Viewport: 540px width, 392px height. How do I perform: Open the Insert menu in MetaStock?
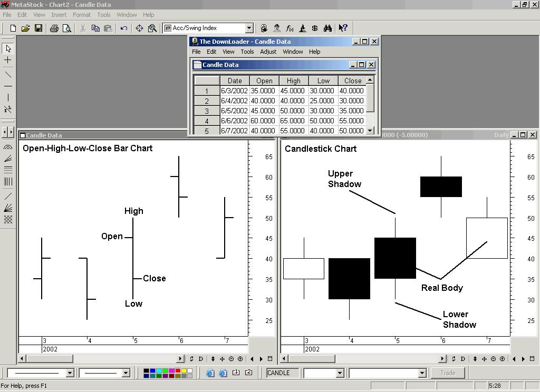(59, 15)
